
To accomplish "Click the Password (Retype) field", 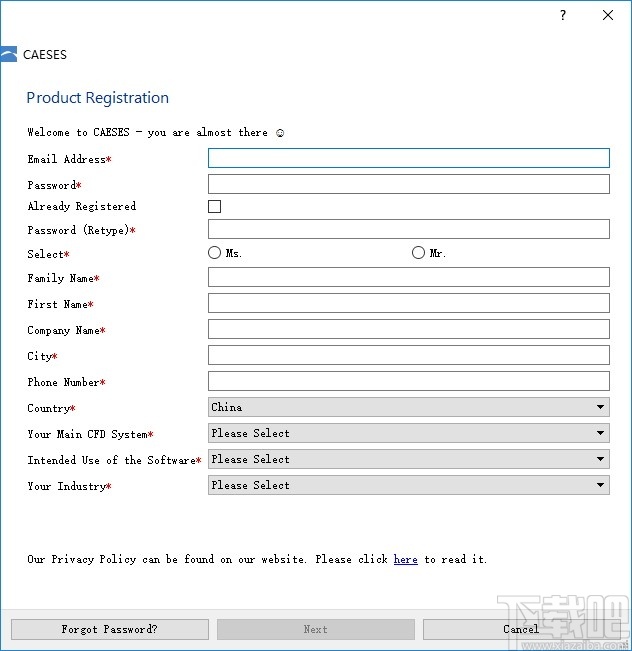I will (x=408, y=229).
